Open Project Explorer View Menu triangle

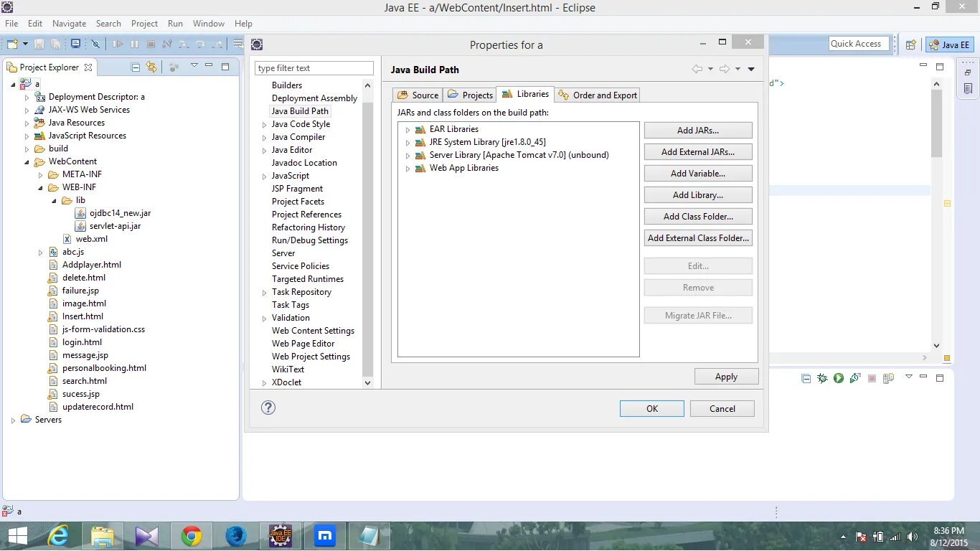[194, 66]
